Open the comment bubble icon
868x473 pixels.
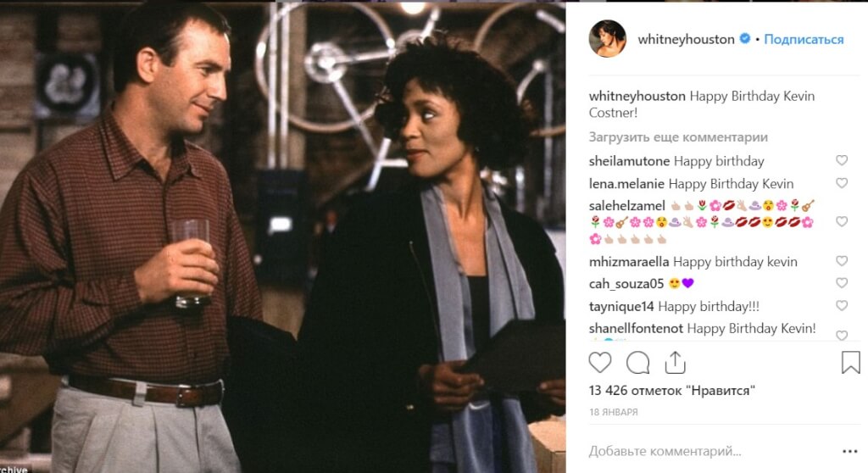pos(637,363)
